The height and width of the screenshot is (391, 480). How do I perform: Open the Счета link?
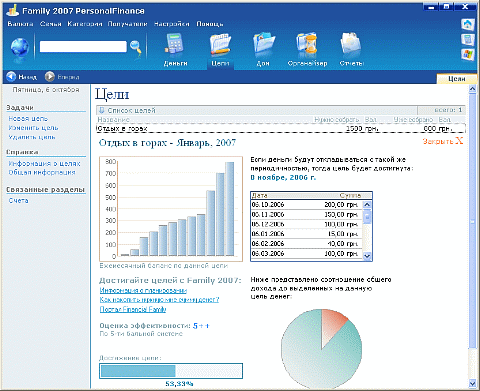click(x=18, y=201)
